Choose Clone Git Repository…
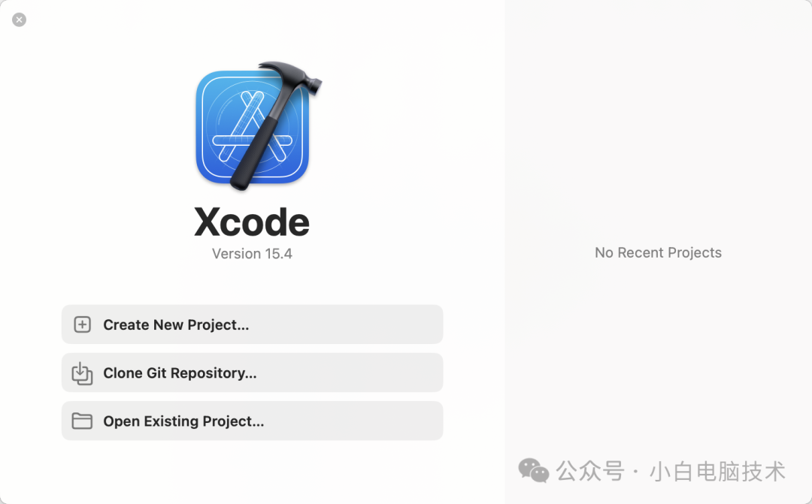The image size is (812, 504). coord(252,373)
